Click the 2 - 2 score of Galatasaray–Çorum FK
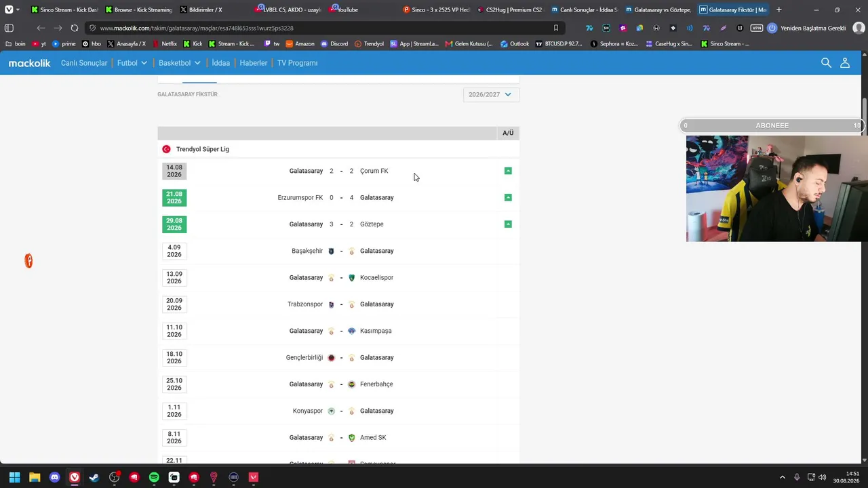868x488 pixels. click(x=341, y=171)
